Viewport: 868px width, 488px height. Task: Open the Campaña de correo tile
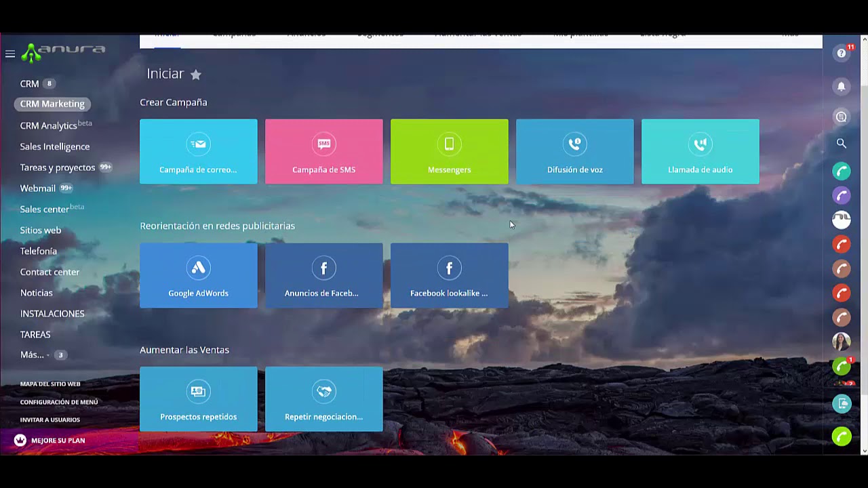[199, 152]
